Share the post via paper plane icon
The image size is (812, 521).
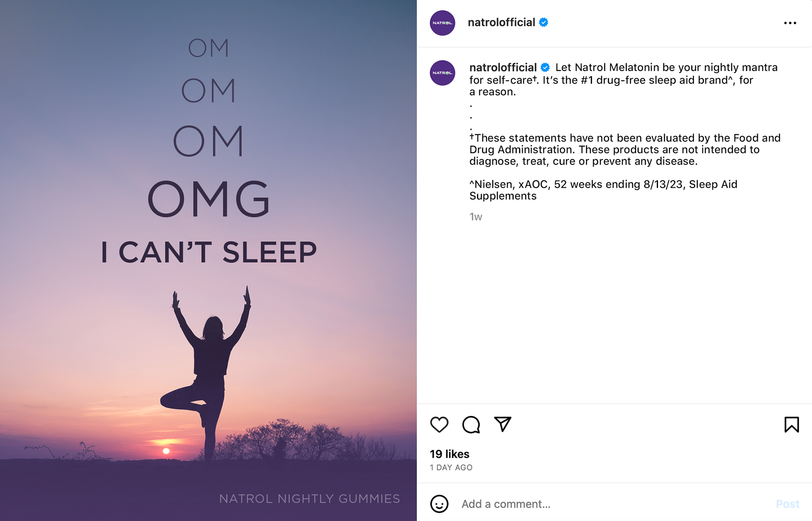click(x=502, y=424)
